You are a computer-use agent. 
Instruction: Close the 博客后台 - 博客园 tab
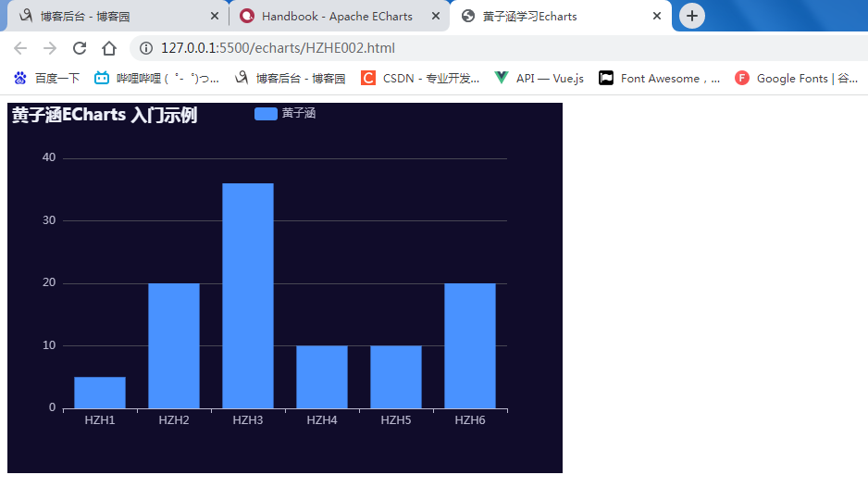coord(215,16)
